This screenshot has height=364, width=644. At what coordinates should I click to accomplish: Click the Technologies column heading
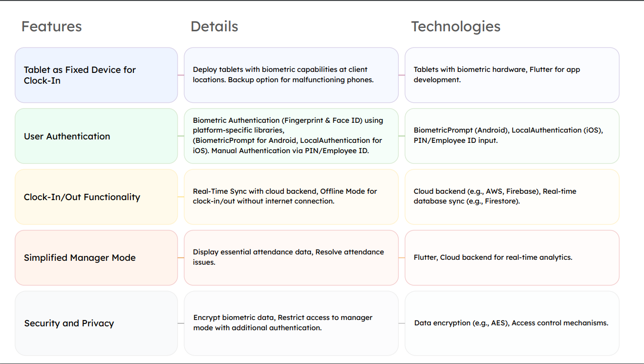pyautogui.click(x=455, y=26)
